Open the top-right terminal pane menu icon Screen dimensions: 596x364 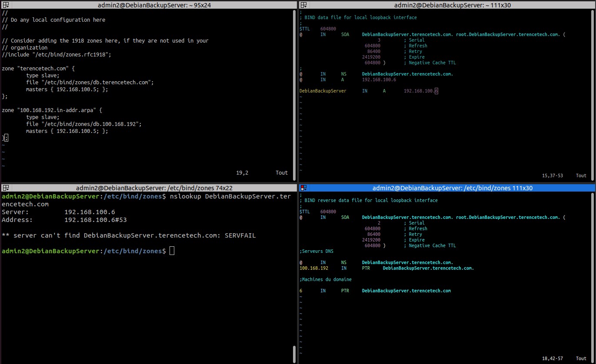pos(303,5)
